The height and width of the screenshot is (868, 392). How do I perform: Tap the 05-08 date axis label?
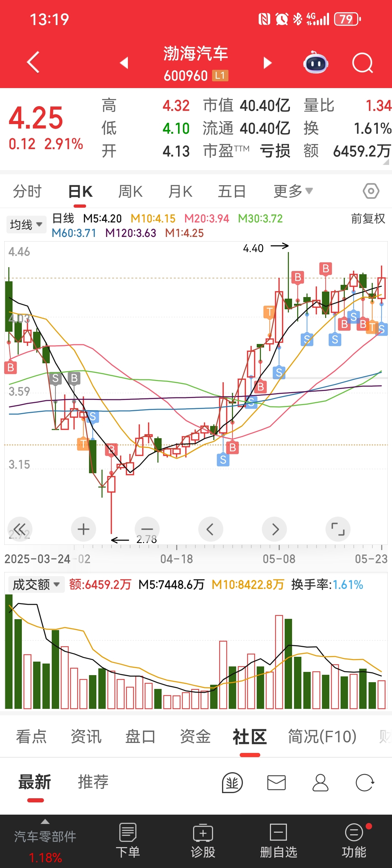click(279, 559)
